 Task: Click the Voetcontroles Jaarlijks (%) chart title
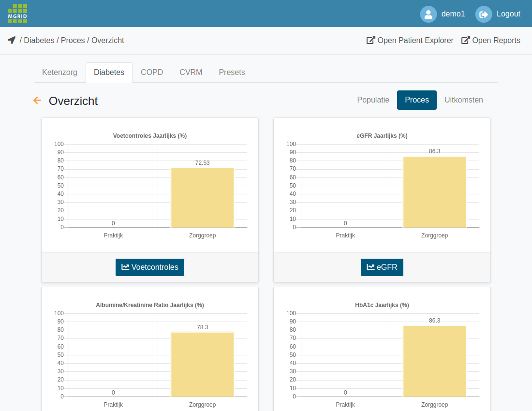click(149, 136)
